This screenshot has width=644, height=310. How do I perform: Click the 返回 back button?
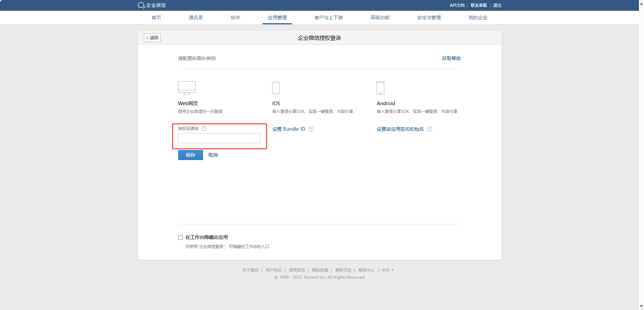[x=152, y=38]
